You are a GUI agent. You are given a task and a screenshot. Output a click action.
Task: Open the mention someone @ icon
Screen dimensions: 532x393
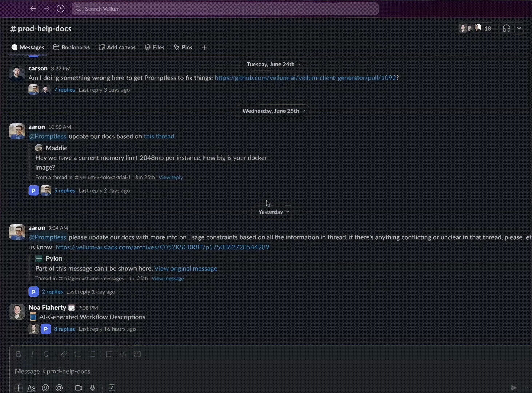coord(59,388)
